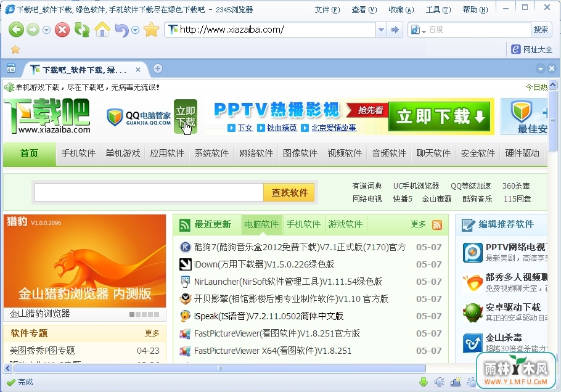Screen dimensions: 561x392
Task: Stop page loading with red X
Action: point(62,30)
